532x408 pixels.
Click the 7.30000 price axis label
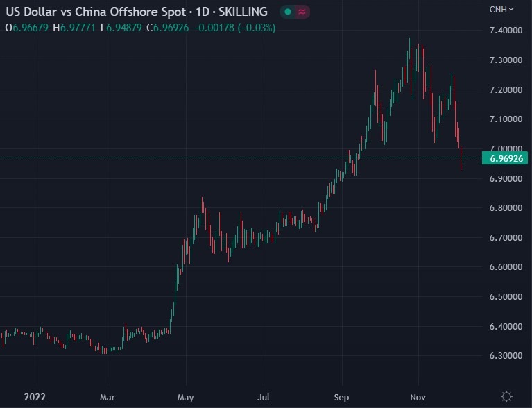point(506,60)
